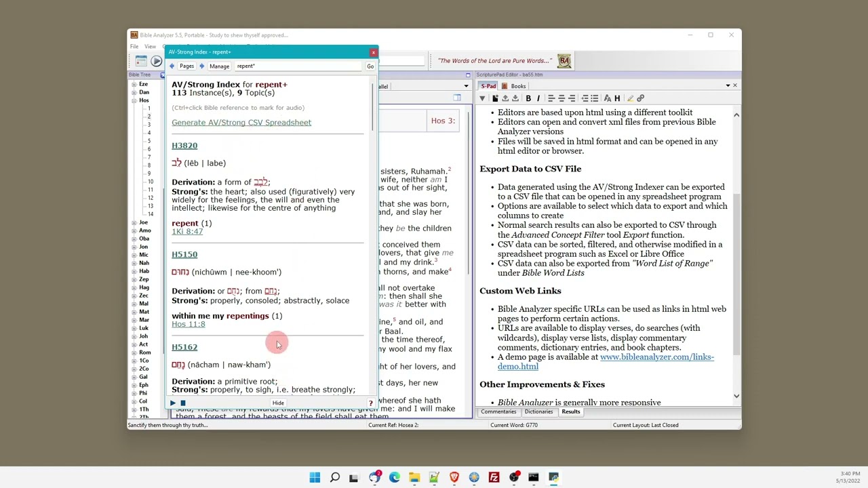Screen dimensions: 868x488
Task: Click the calendar icon in main toolbar
Action: 141,61
